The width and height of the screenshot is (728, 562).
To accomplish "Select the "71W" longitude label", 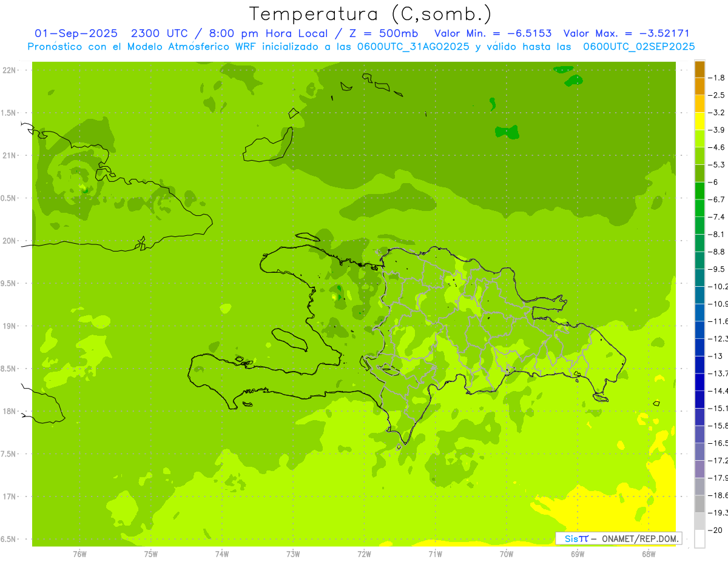I will click(435, 554).
